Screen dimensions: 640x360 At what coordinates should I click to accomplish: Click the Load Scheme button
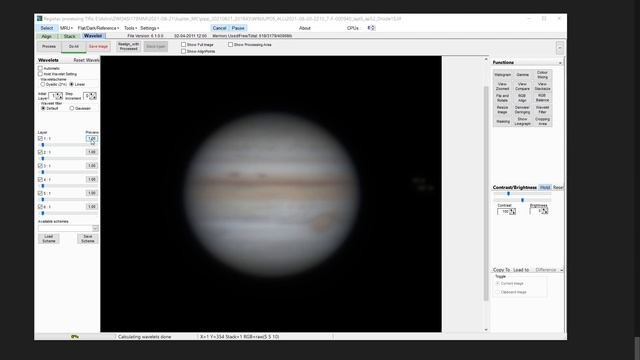click(x=49, y=238)
